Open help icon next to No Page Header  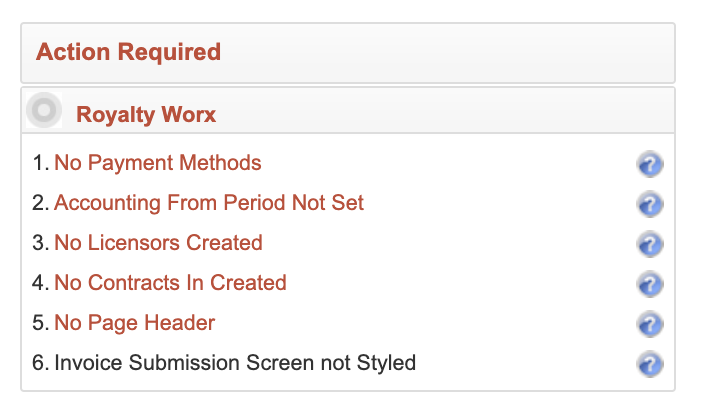pyautogui.click(x=650, y=324)
